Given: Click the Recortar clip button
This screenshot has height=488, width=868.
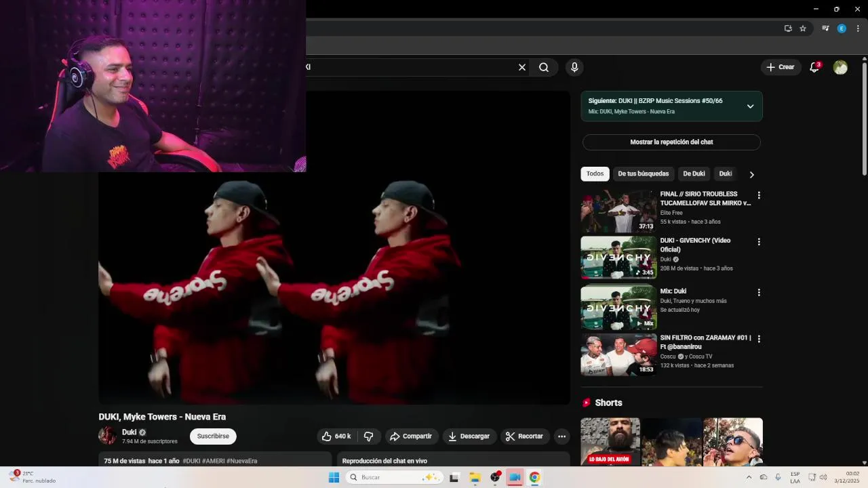Looking at the screenshot, I should (525, 436).
